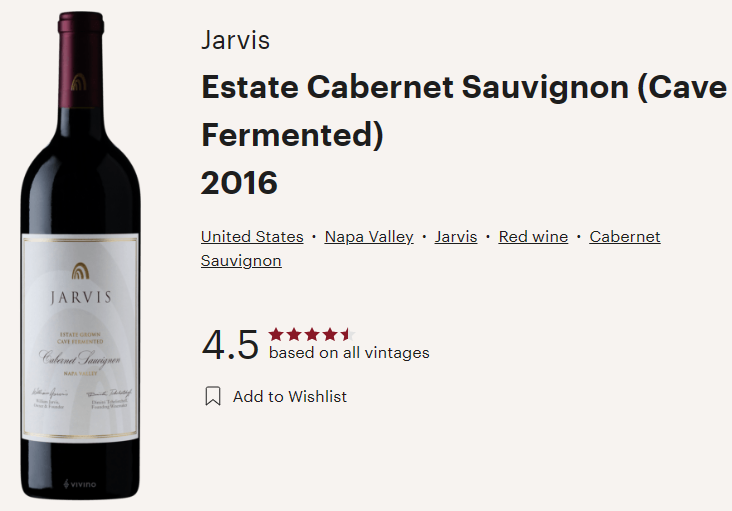Image resolution: width=732 pixels, height=511 pixels.
Task: Open the wine bottle image
Action: point(80,255)
